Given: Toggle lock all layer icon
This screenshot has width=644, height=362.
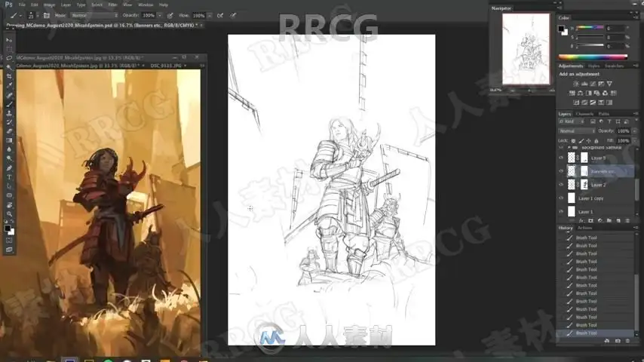Looking at the screenshot, I should [596, 141].
